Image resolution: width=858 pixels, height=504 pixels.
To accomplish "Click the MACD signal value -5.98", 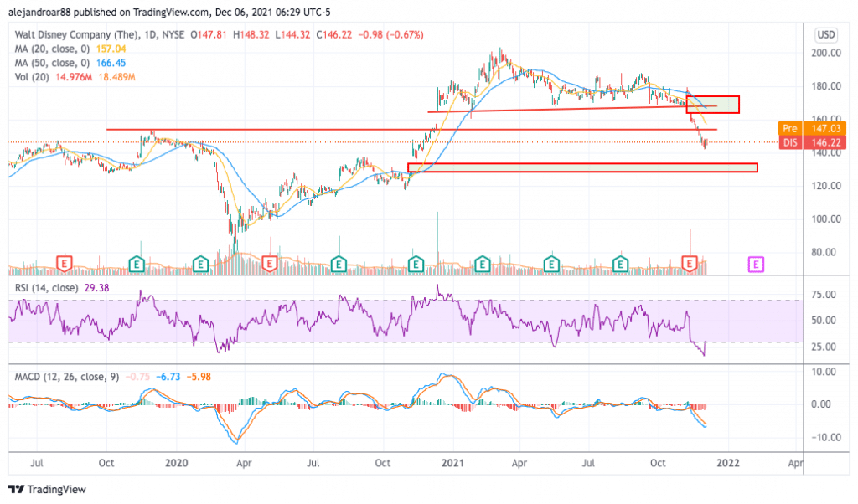I will coord(199,377).
